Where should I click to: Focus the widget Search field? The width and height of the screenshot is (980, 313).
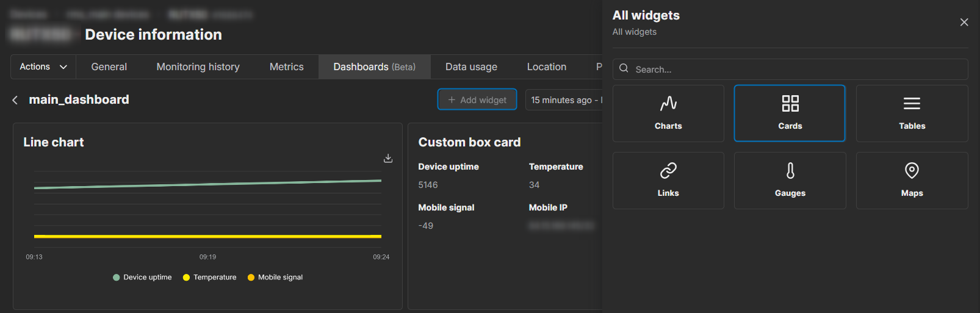click(793, 70)
